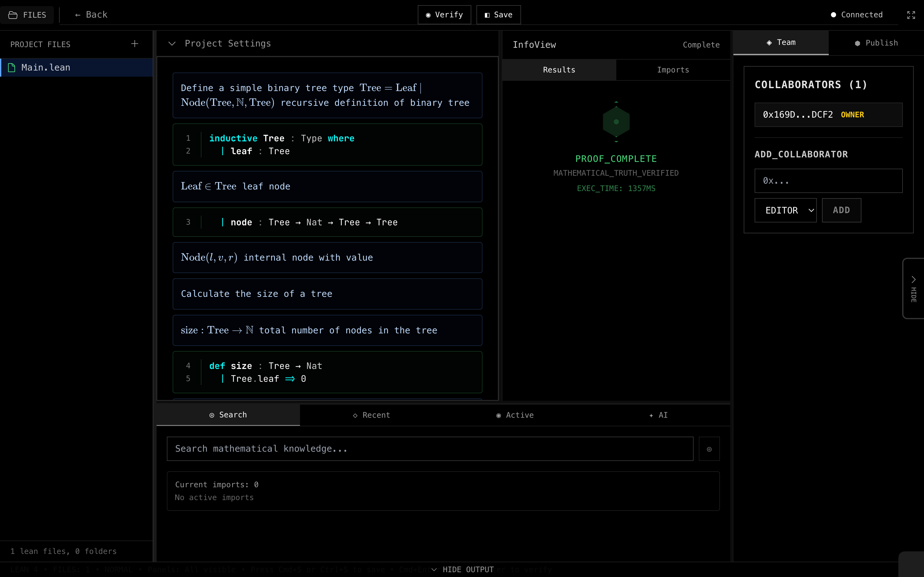Go back using the Back arrow

point(91,15)
